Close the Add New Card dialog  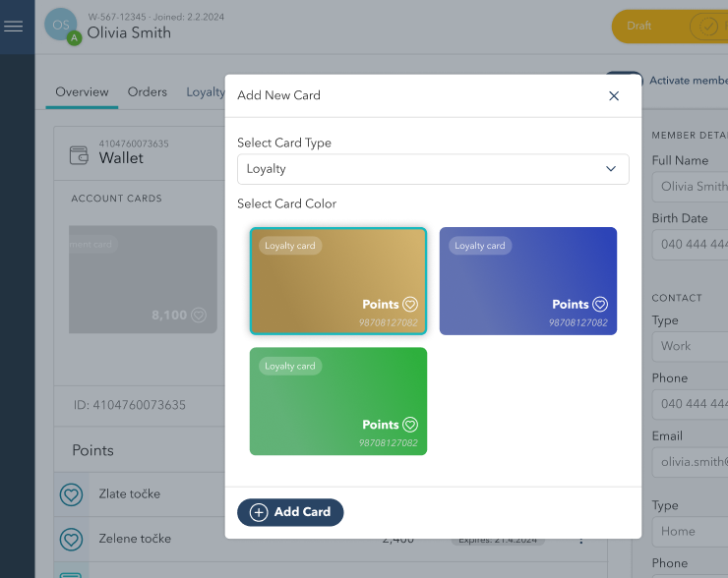click(614, 96)
